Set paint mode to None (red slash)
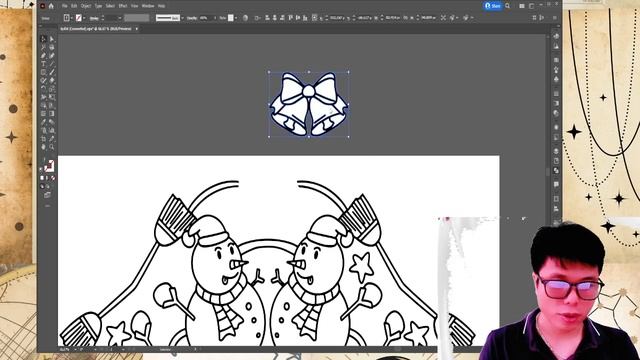Image resolution: width=640 pixels, height=360 pixels. (x=53, y=178)
